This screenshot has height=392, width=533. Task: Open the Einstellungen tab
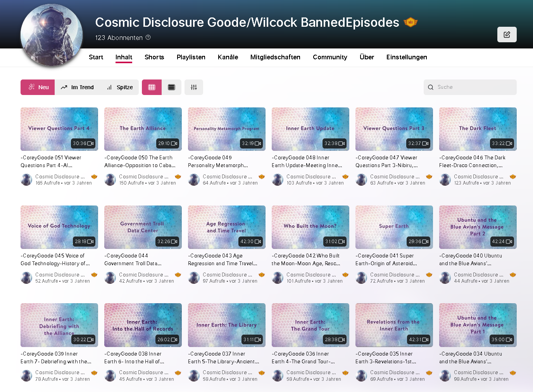(x=407, y=57)
